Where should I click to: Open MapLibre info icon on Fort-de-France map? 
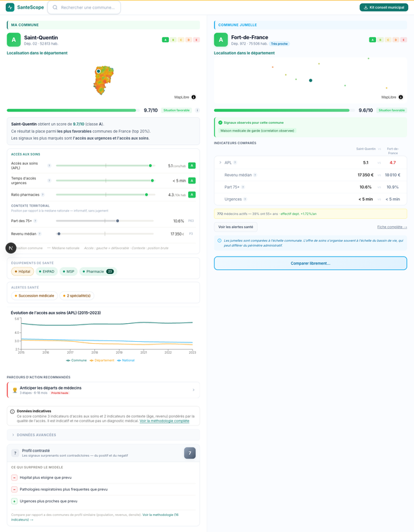[401, 97]
